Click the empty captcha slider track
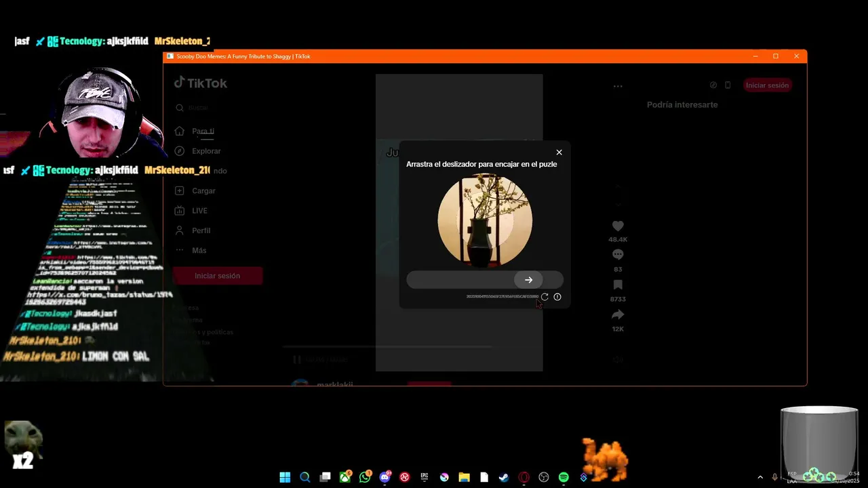This screenshot has height=488, width=868. click(485, 280)
